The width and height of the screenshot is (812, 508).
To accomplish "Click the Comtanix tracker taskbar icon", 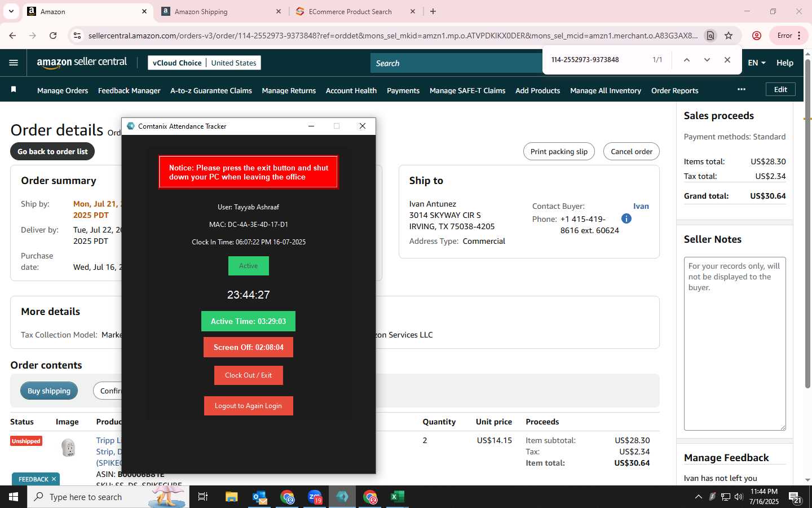I will (342, 497).
